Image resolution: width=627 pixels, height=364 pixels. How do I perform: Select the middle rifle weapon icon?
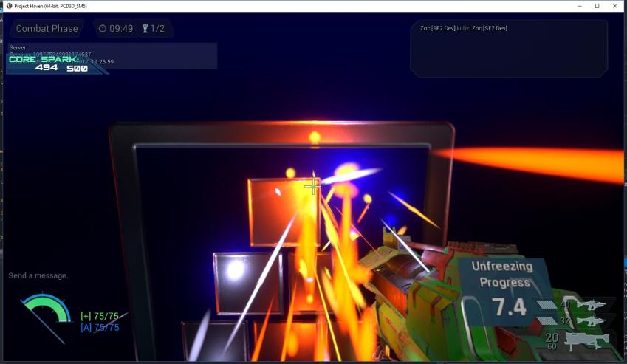point(592,321)
